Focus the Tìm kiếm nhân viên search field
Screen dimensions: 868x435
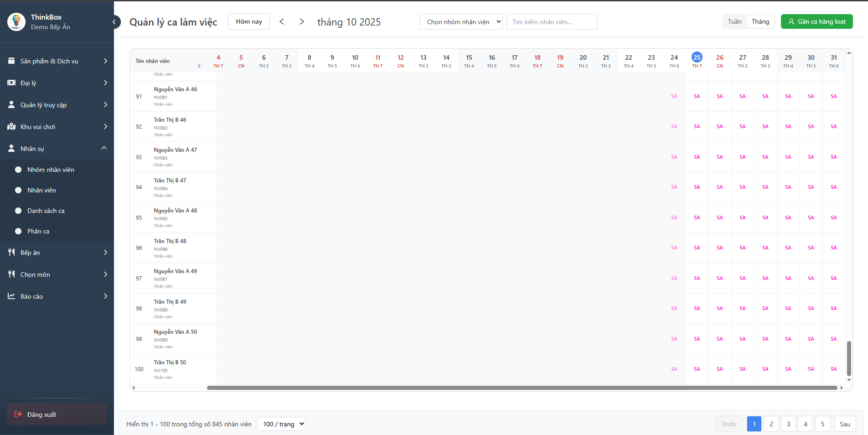[x=552, y=22]
